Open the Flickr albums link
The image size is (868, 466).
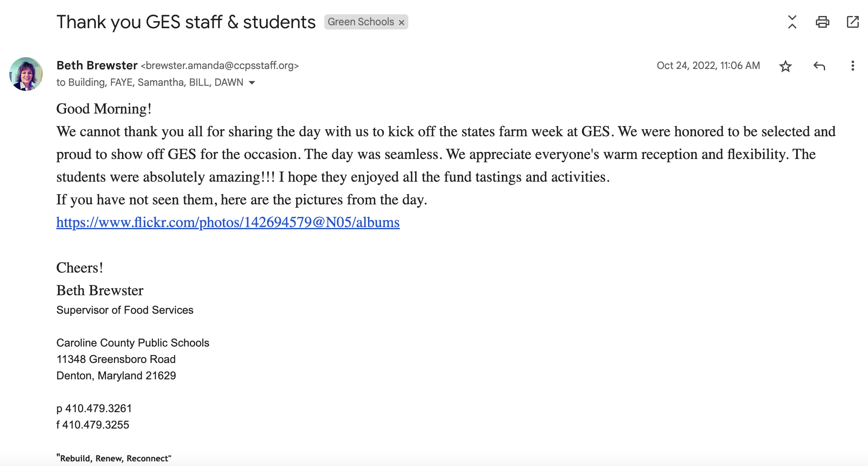click(228, 222)
